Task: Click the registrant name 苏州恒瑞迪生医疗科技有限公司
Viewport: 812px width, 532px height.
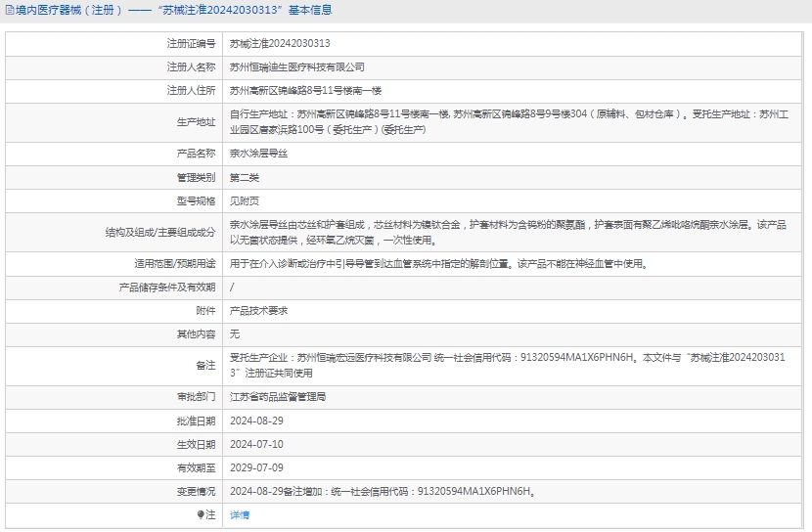Action: (297, 67)
